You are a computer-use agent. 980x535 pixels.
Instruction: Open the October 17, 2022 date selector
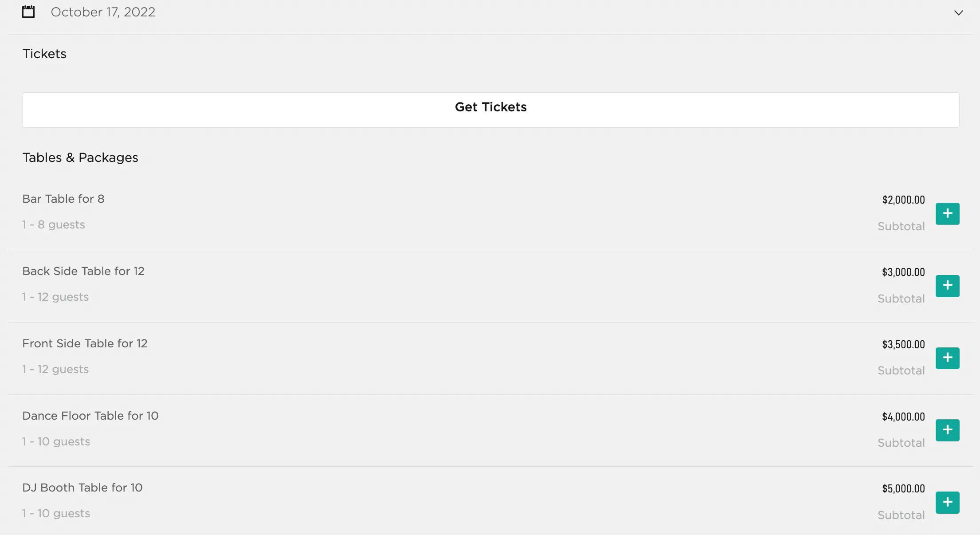[103, 12]
